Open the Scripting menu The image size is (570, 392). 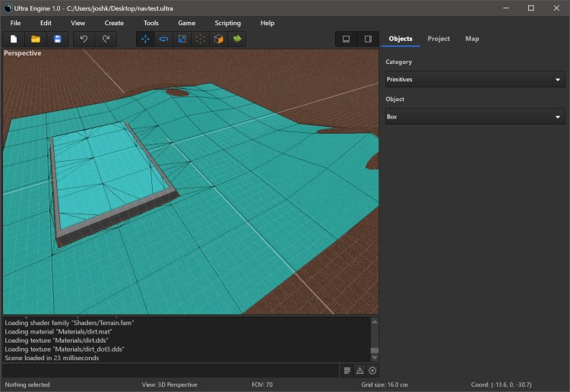pyautogui.click(x=227, y=24)
